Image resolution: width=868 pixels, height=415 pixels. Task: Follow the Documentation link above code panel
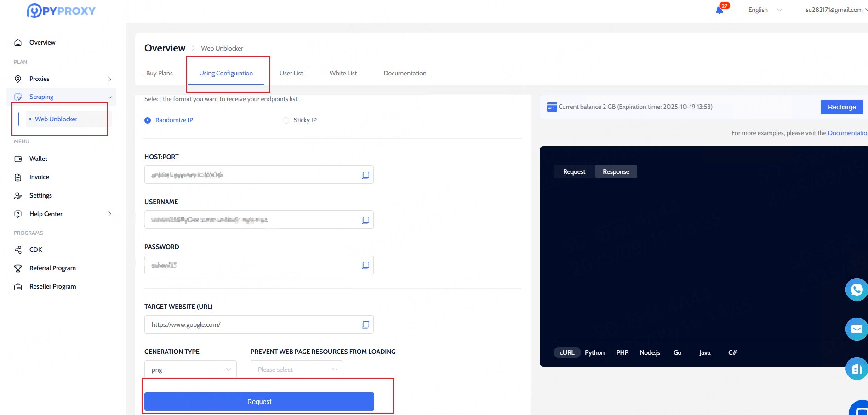848,133
